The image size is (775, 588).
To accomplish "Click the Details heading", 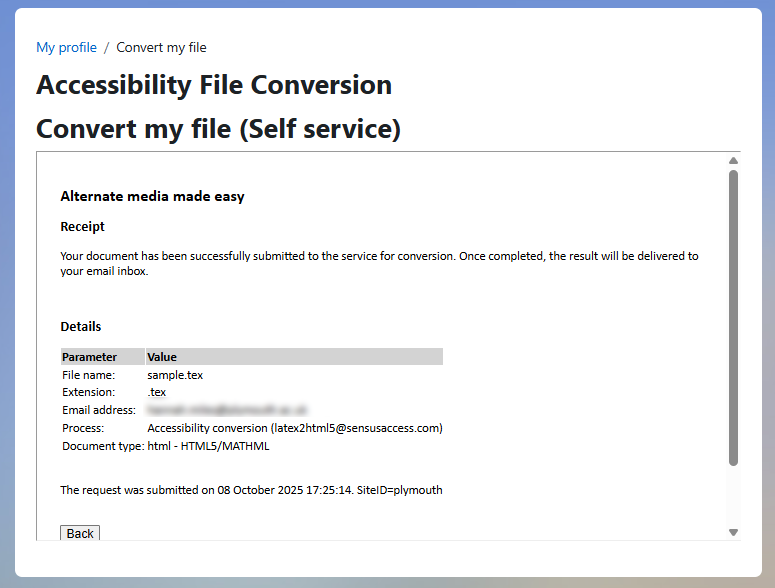I will [80, 326].
